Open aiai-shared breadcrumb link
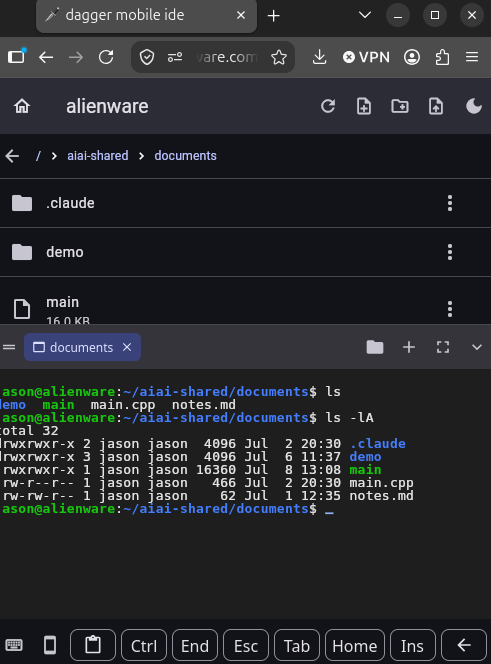The image size is (491, 664). pyautogui.click(x=98, y=156)
